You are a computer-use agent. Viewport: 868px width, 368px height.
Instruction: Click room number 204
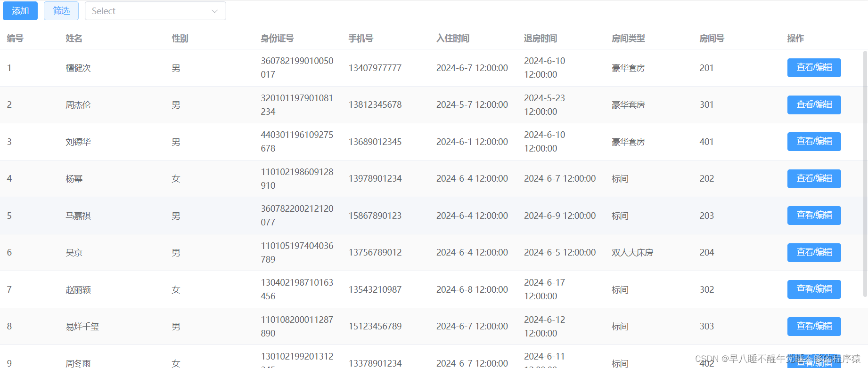click(707, 252)
